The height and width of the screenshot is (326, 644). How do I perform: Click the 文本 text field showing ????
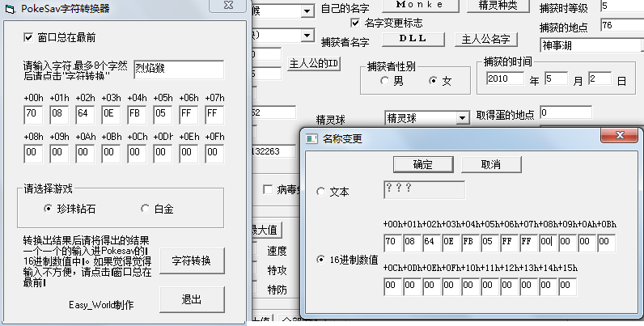pos(424,189)
